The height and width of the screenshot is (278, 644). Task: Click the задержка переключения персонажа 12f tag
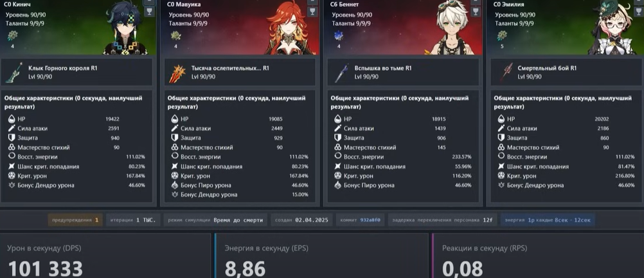coord(442,220)
